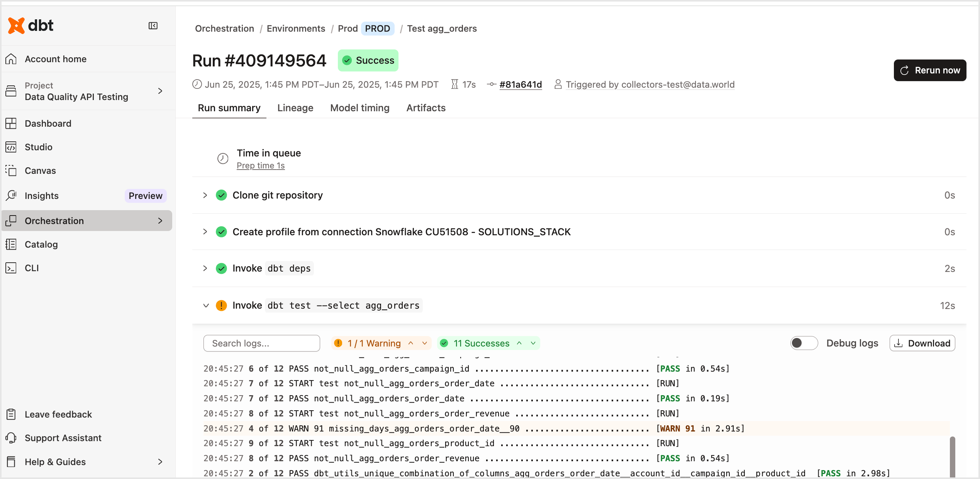Click the Support Assistant headset icon
980x479 pixels.
tap(11, 438)
